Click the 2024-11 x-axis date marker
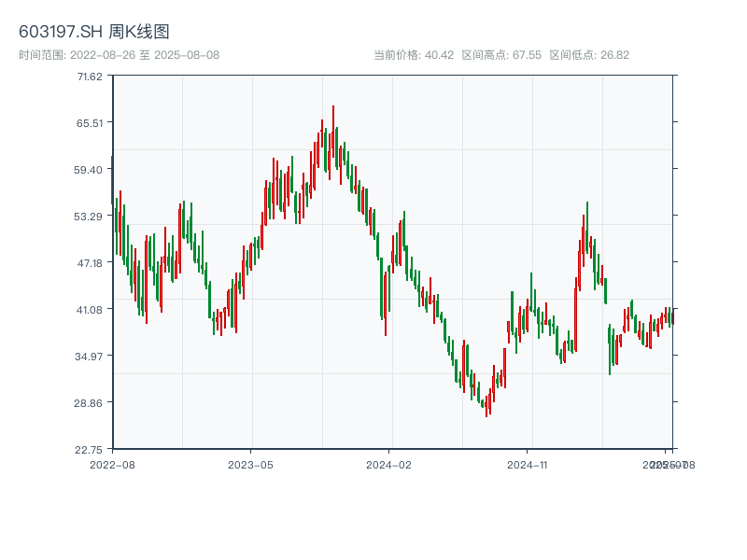This screenshot has height=560, width=747. (528, 465)
